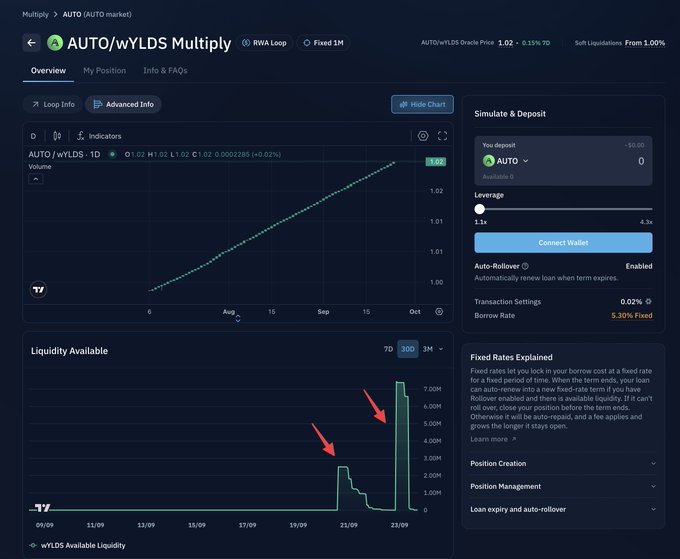The height and width of the screenshot is (559, 680).
Task: Select the 7D liquidity range
Action: point(388,349)
